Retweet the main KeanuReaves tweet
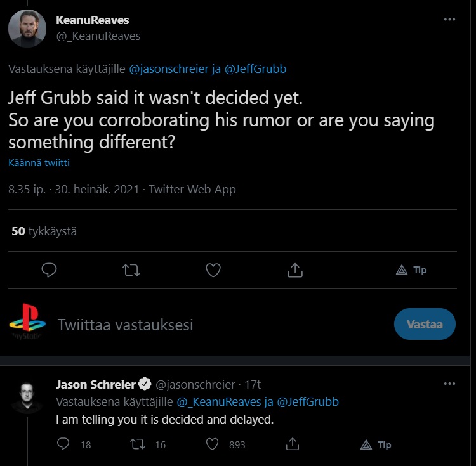 [x=131, y=270]
